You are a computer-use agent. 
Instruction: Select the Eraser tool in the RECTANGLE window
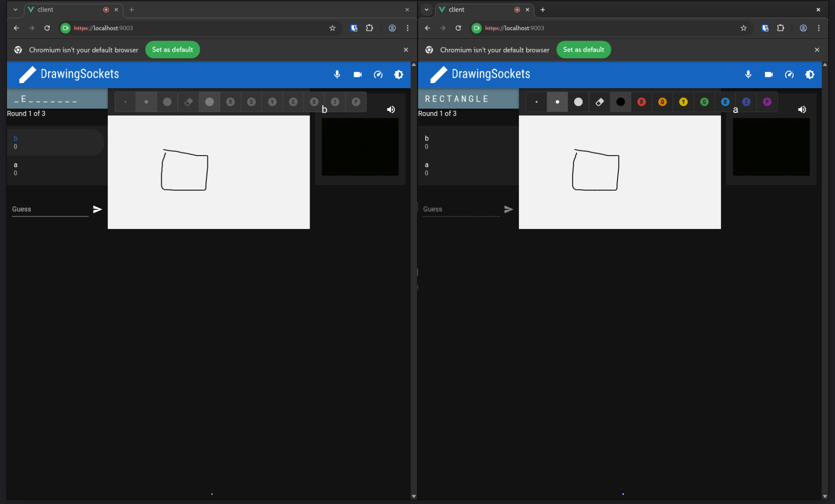(599, 102)
